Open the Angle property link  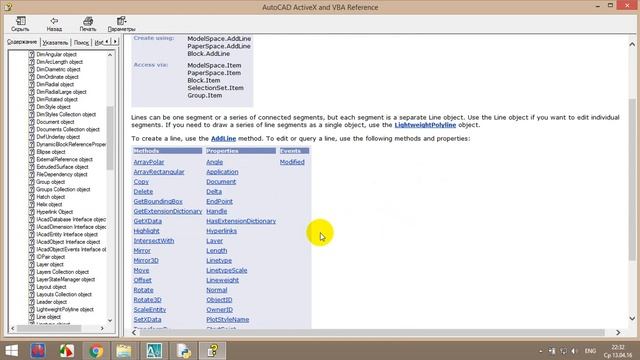click(x=214, y=162)
